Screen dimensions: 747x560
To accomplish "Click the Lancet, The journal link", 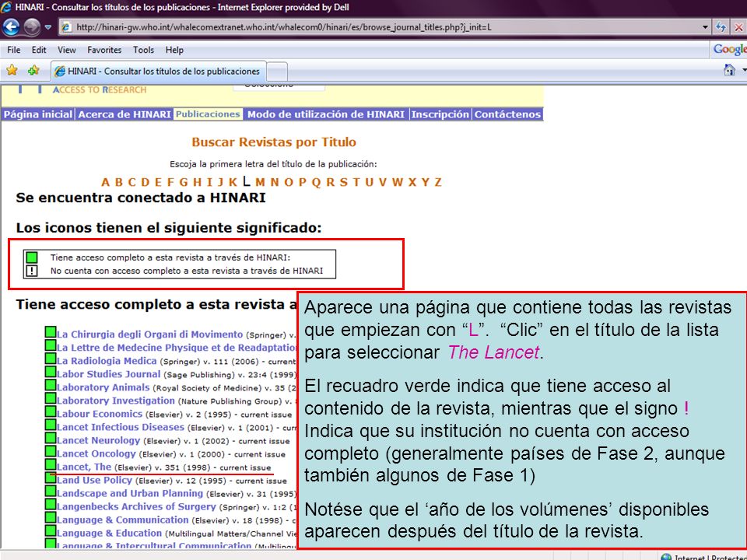I will 84,467.
